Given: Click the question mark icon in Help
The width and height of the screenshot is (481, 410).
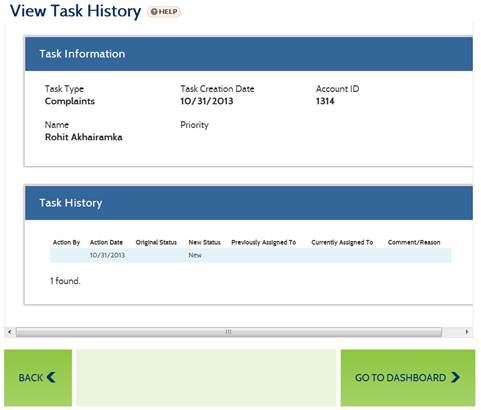Looking at the screenshot, I should point(154,12).
